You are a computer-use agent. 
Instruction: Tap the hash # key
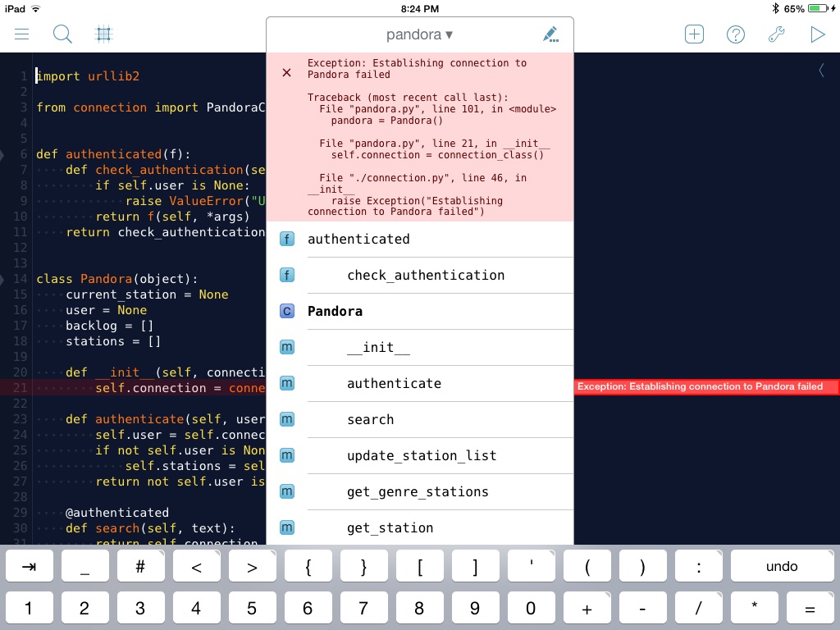click(x=141, y=566)
